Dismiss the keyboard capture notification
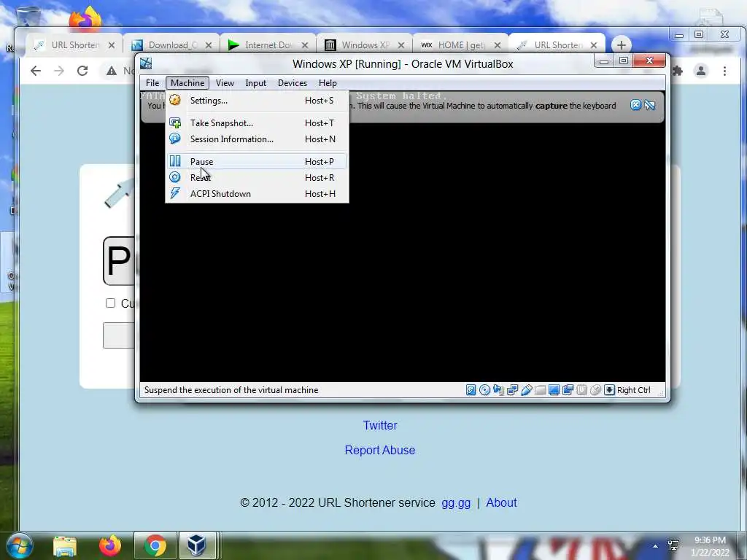747x560 pixels. 635,105
